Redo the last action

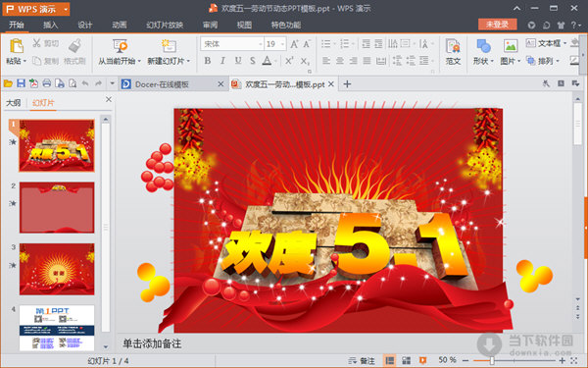[x=98, y=83]
